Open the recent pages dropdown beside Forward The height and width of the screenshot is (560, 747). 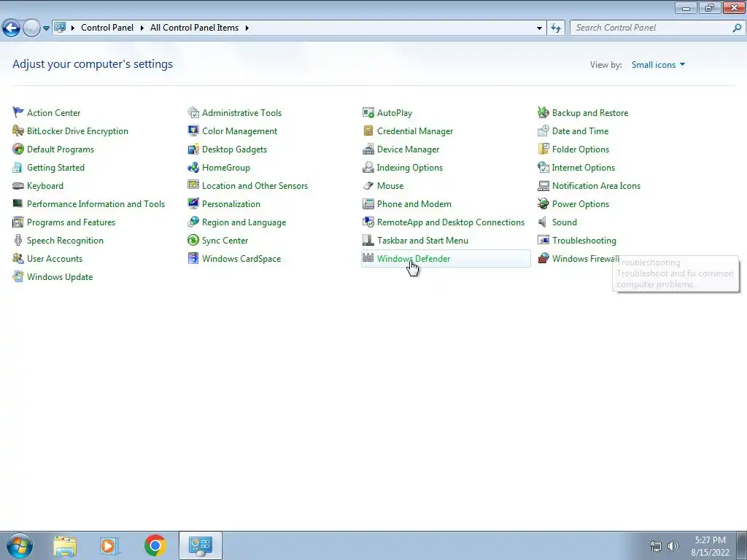click(x=46, y=28)
